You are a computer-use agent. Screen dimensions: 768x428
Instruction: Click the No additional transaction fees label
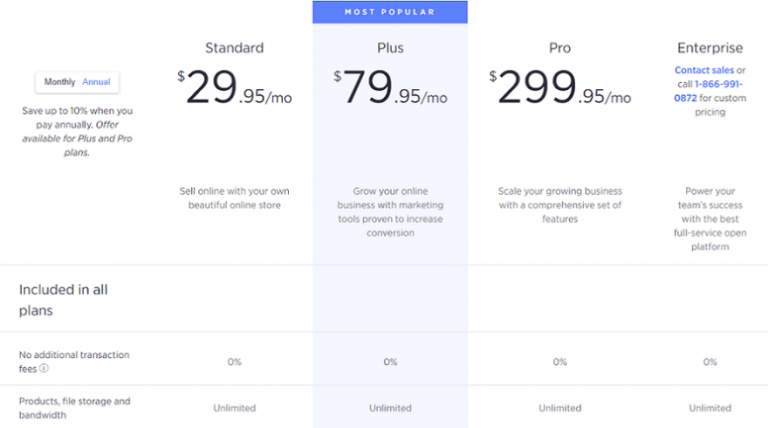click(x=74, y=361)
